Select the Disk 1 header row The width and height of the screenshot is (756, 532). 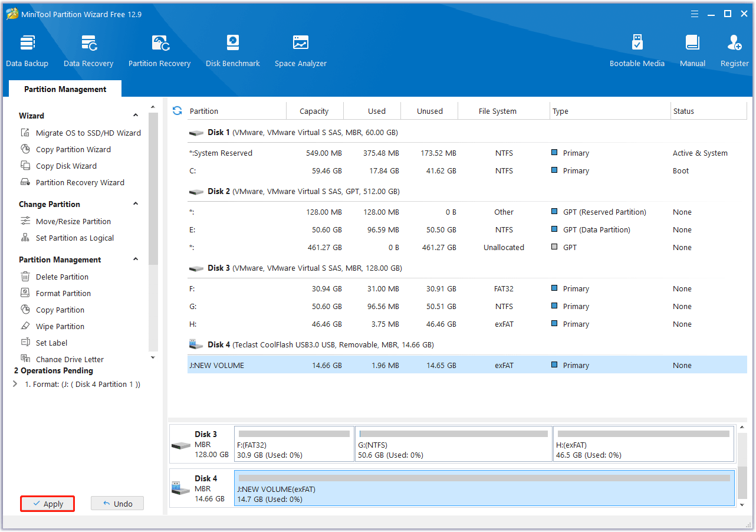coord(467,133)
